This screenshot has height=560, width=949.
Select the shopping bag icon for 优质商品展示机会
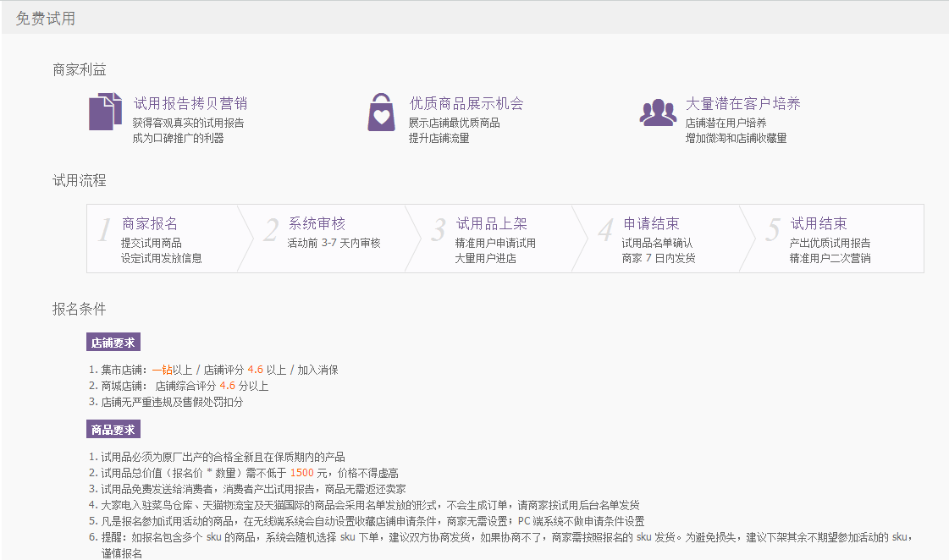click(381, 111)
